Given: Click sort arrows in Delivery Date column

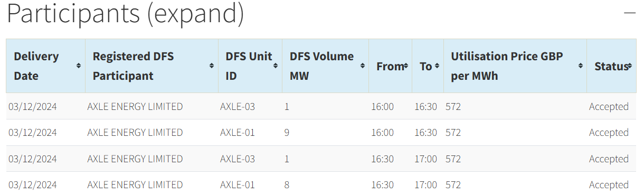Looking at the screenshot, I should click(x=79, y=66).
